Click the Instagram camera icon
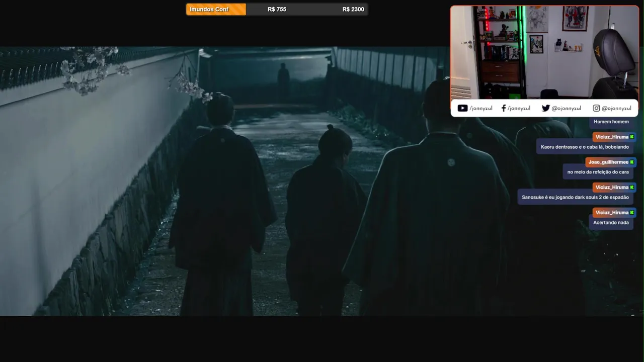 pyautogui.click(x=596, y=108)
